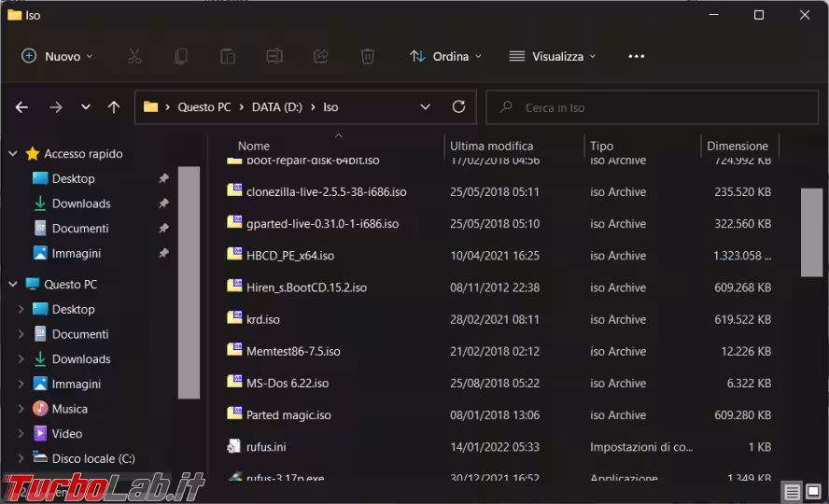The height and width of the screenshot is (504, 829).
Task: Switch to large thumbnails view icon
Action: [814, 492]
